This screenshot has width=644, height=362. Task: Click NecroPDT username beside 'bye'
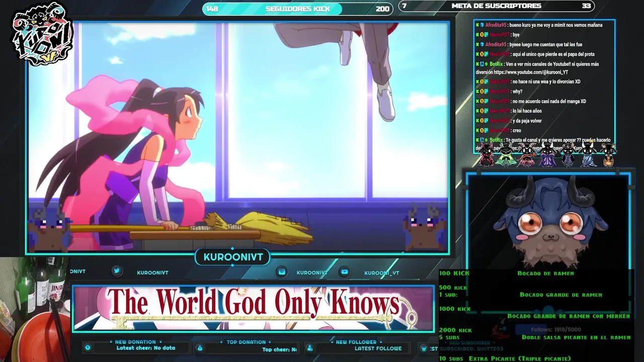point(500,35)
